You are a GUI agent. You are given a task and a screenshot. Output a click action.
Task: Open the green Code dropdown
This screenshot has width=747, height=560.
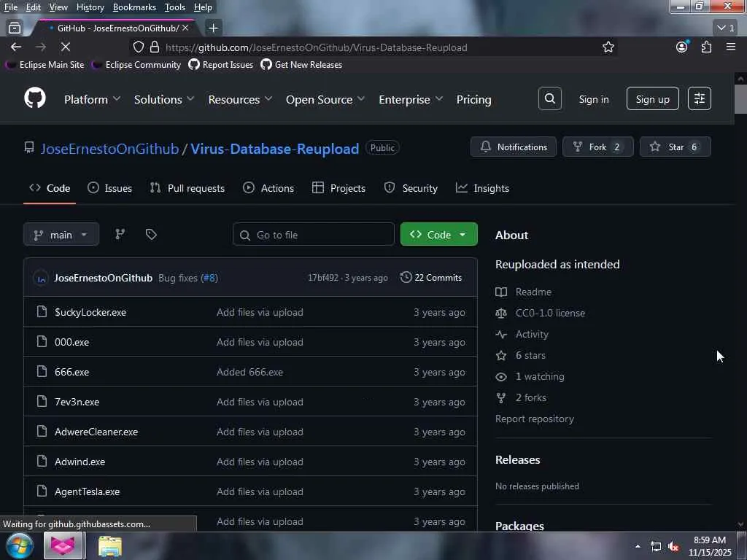pos(438,234)
